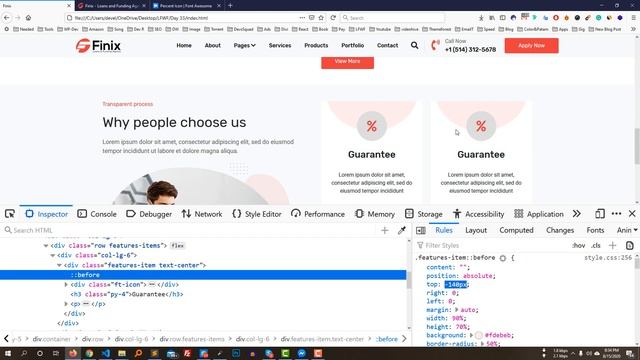640x360 pixels.
Task: Switch to the Memory panel
Action: [x=375, y=214]
